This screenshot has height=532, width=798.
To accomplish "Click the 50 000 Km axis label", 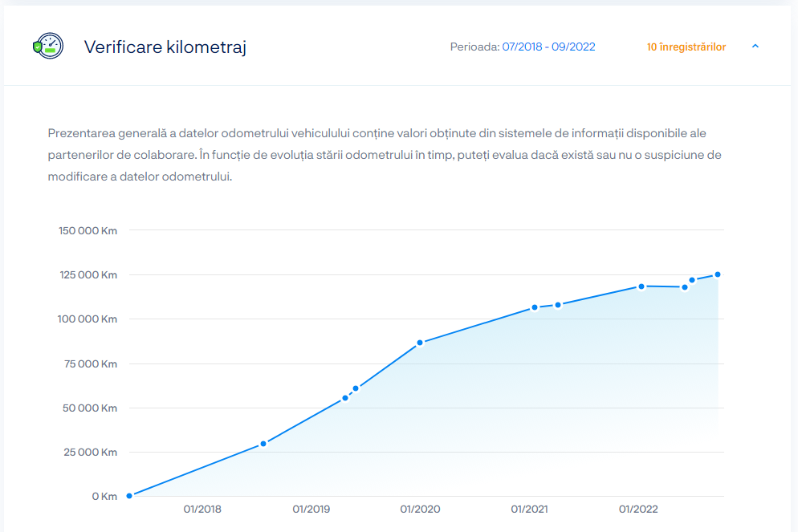I will point(90,408).
